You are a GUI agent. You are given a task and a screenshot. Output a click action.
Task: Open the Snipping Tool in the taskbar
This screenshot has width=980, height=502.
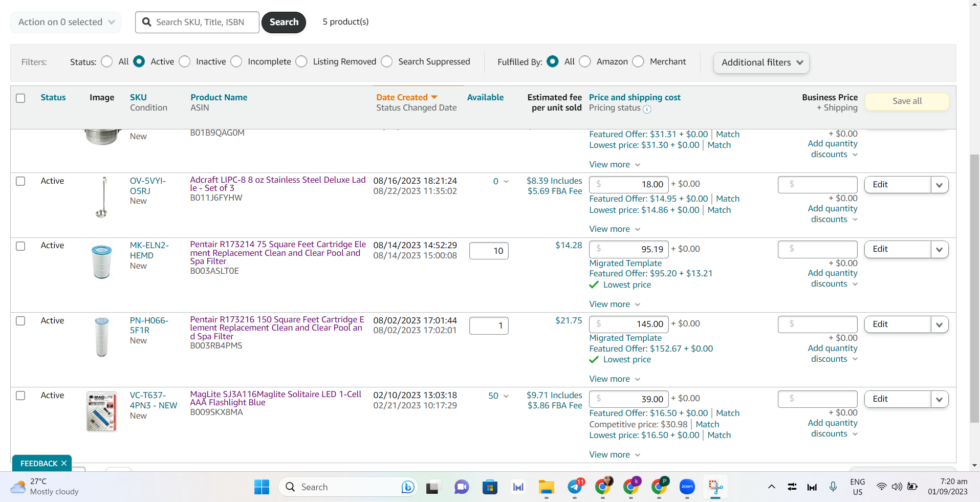point(715,487)
